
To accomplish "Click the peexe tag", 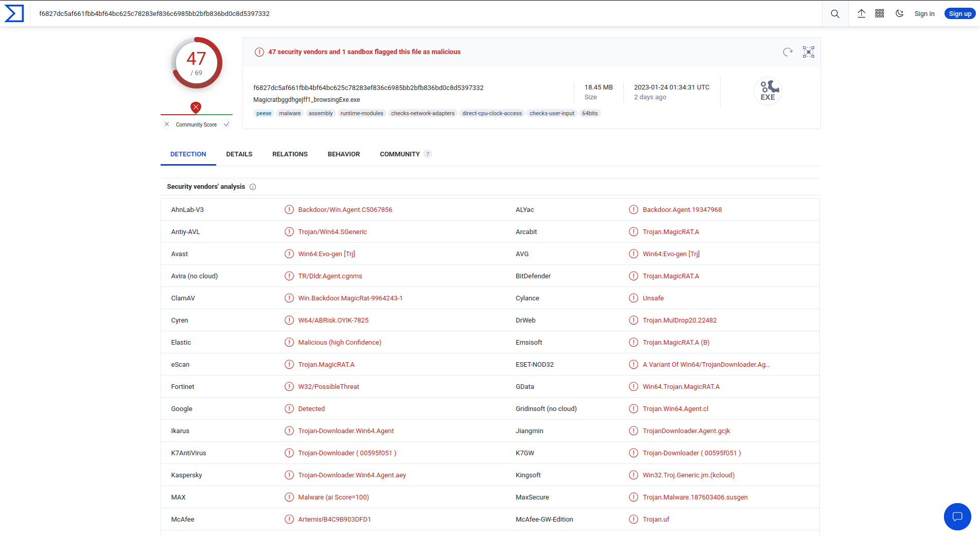I will (264, 113).
